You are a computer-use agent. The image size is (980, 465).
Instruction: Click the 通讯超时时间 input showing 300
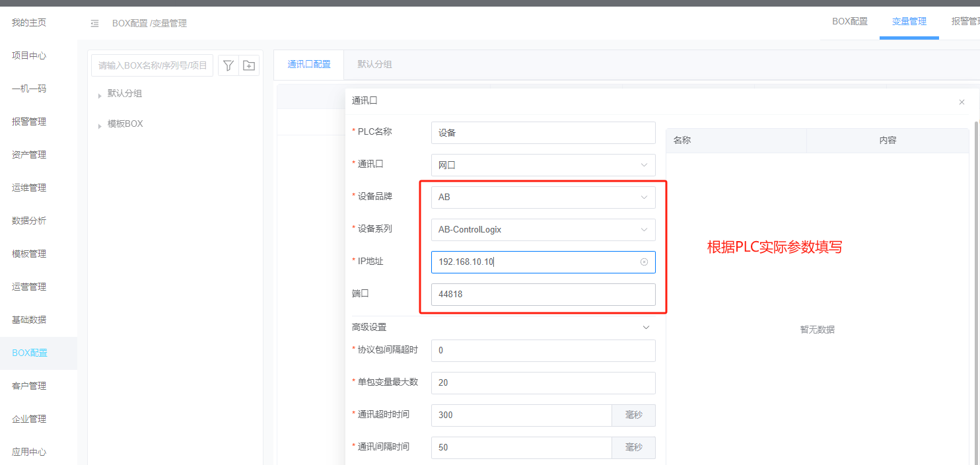point(521,415)
